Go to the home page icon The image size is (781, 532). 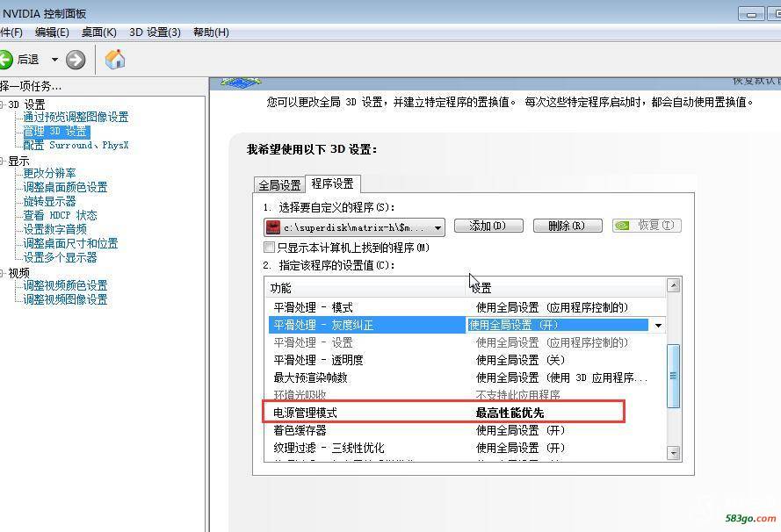(x=115, y=60)
